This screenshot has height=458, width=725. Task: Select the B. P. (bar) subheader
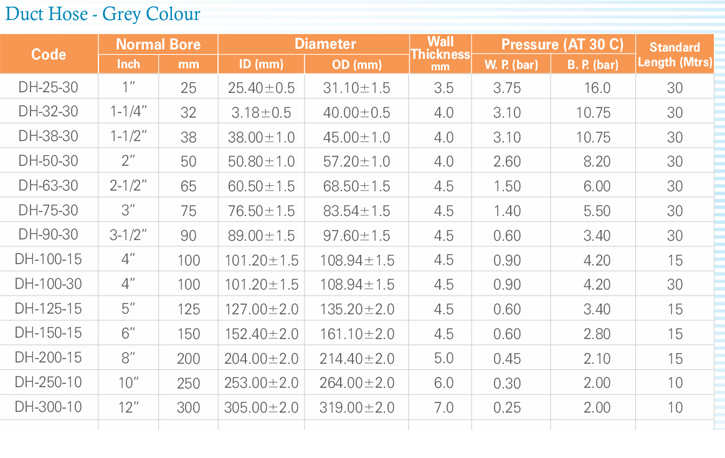tap(593, 64)
